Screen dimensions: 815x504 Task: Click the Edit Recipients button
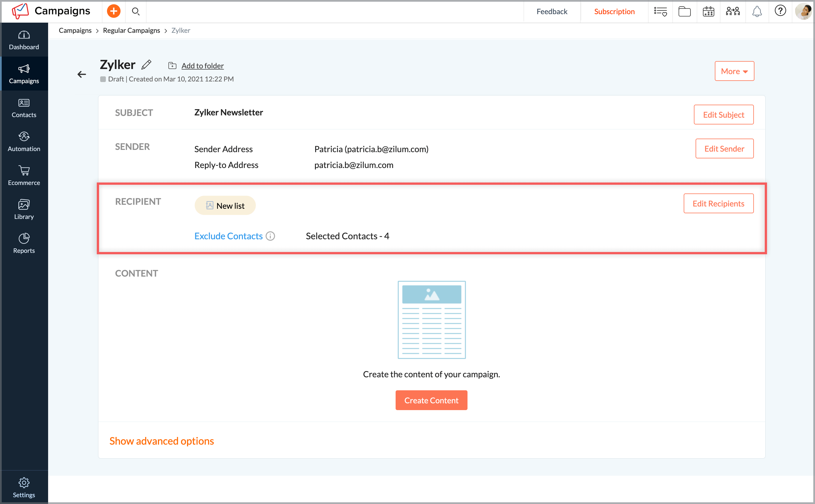point(719,203)
